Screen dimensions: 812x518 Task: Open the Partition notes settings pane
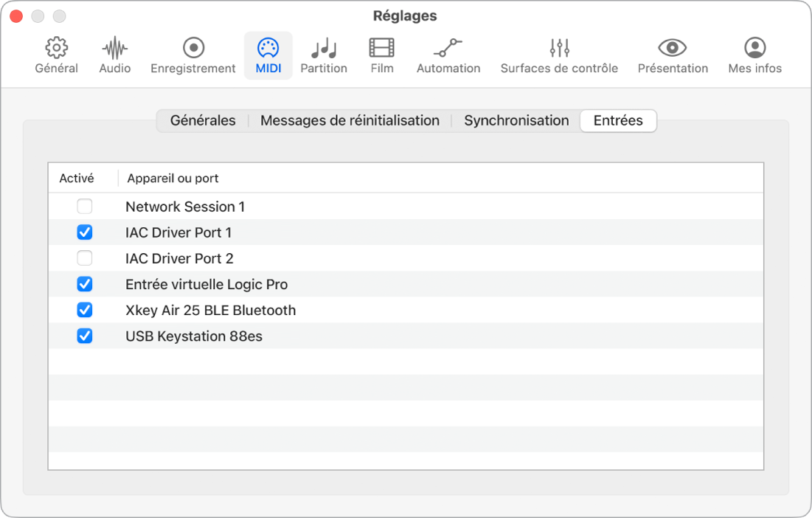(324, 49)
